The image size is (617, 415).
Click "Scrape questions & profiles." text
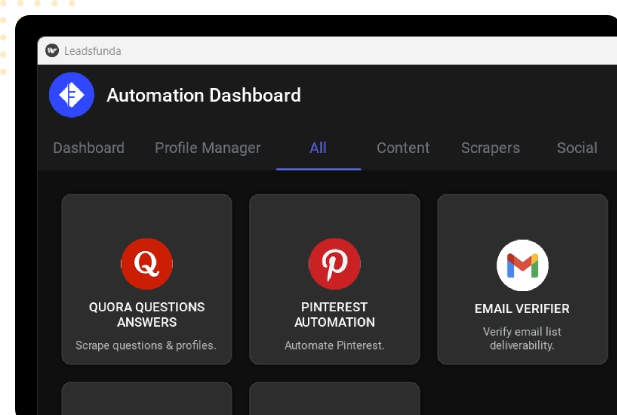pos(146,345)
